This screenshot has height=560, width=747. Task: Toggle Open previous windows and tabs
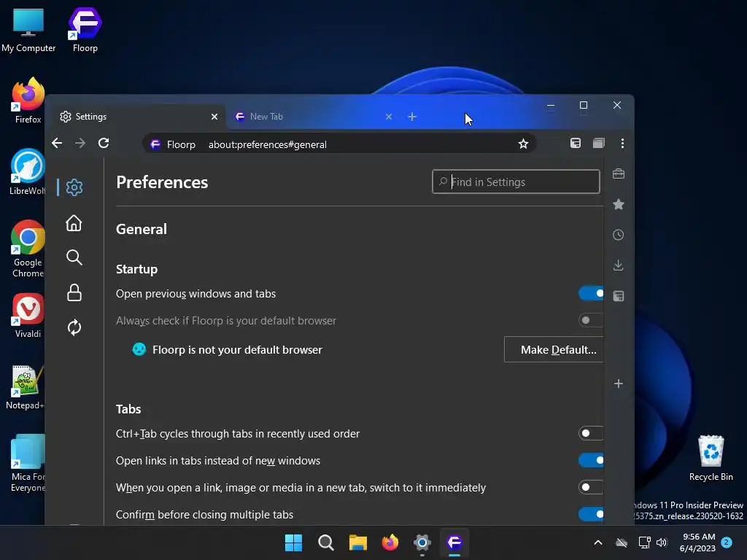[591, 293]
